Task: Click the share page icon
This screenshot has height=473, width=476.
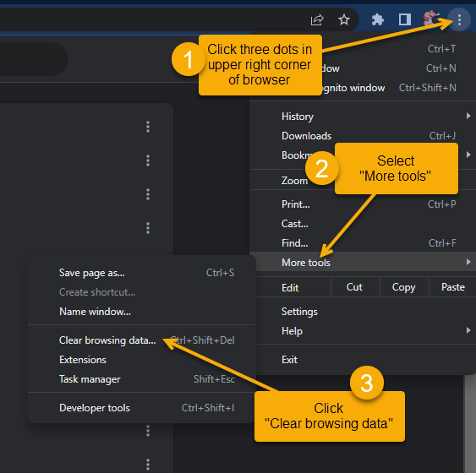Action: [x=317, y=20]
